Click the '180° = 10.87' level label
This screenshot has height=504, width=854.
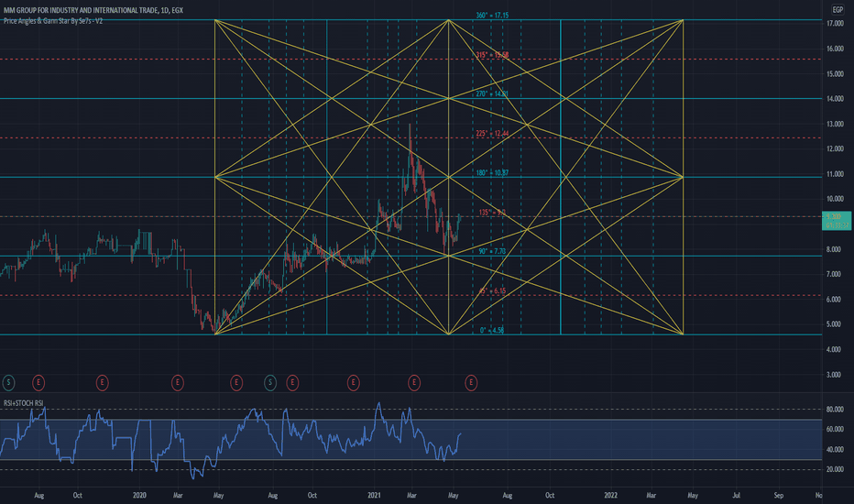coord(492,173)
